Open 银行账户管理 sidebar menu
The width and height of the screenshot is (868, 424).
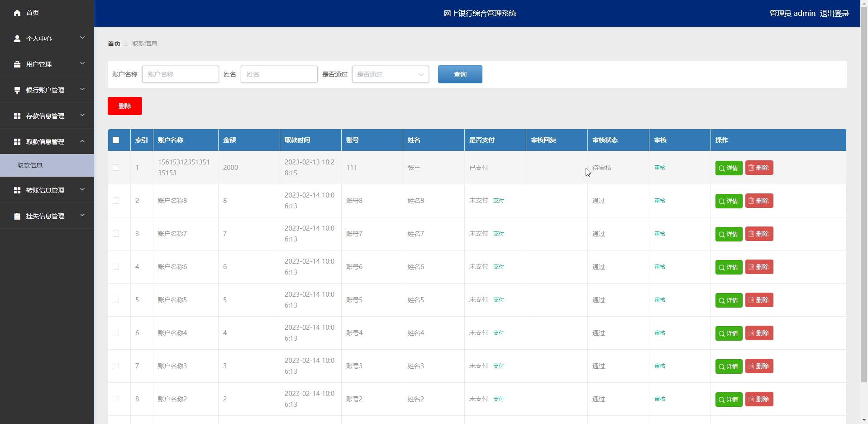click(47, 90)
